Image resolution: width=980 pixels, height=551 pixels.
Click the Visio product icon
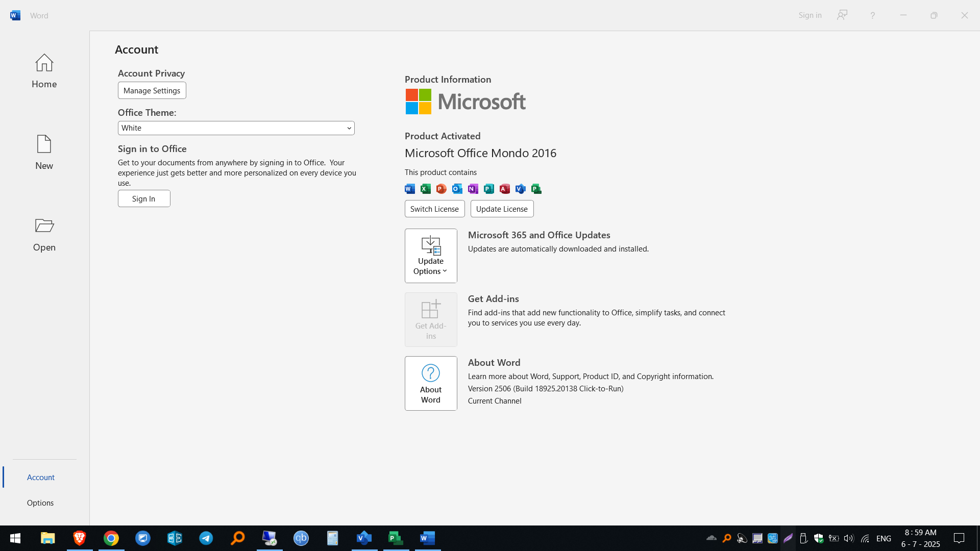[521, 189]
